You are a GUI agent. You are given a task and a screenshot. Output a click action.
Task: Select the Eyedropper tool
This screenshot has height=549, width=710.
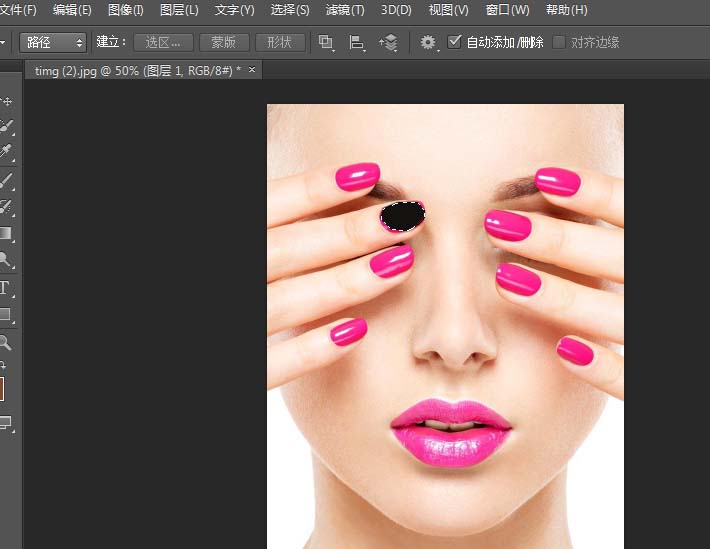tap(6, 152)
